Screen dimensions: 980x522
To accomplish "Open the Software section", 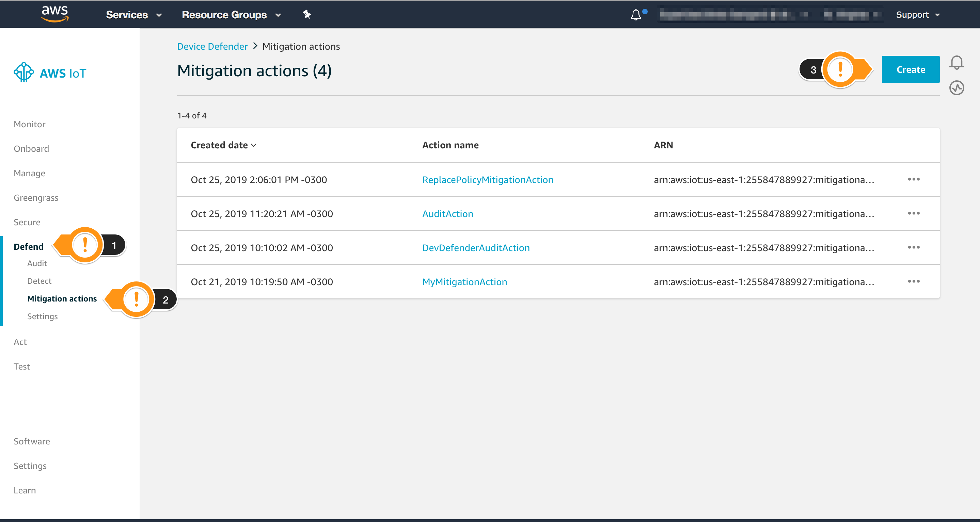I will tap(32, 441).
